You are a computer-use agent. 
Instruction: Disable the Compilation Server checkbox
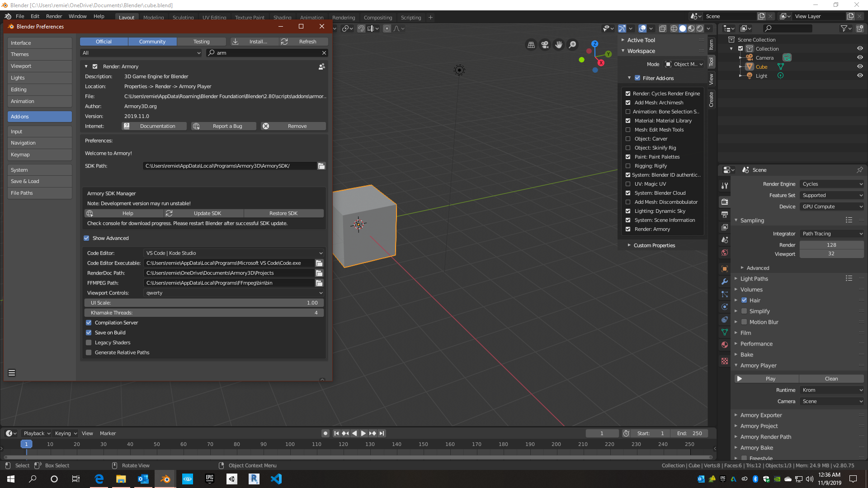coord(89,323)
